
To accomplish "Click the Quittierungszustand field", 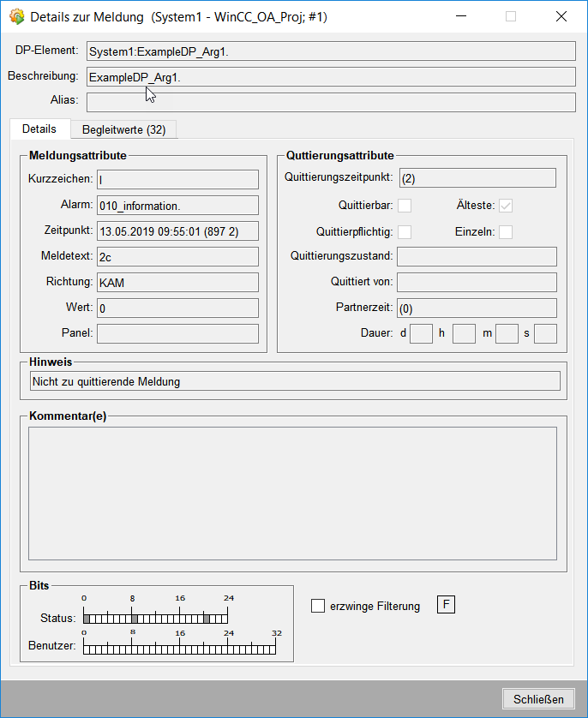I will [x=477, y=256].
